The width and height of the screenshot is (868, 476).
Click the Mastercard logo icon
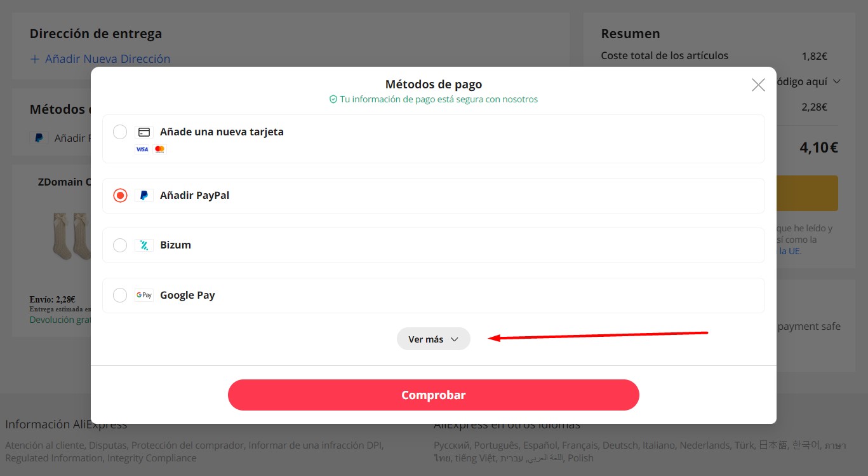click(159, 149)
